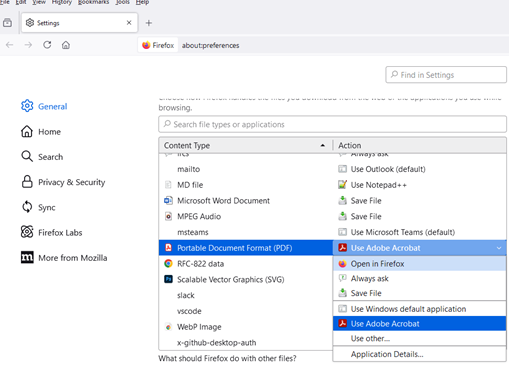Close the Settings tab

tap(129, 23)
